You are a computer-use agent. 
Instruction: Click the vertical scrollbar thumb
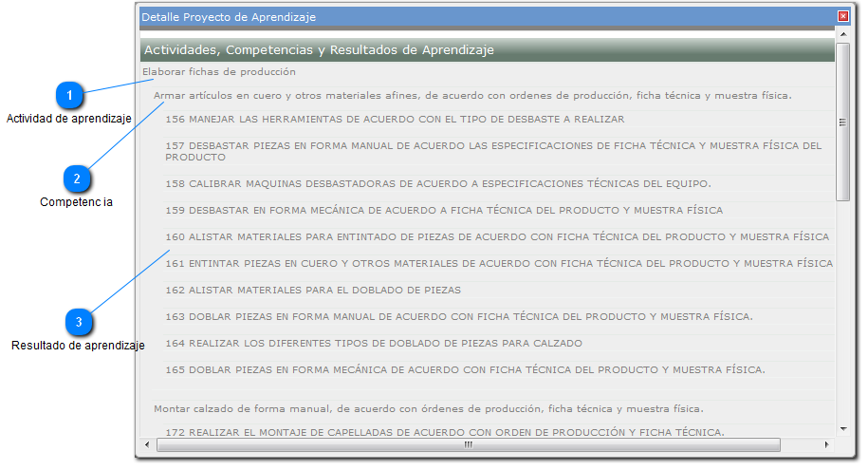(842, 122)
